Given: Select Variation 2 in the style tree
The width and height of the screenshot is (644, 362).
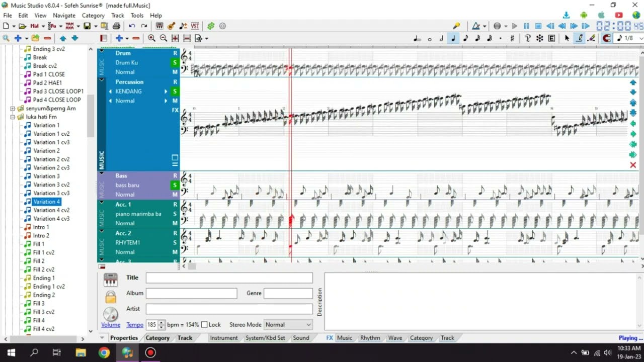Looking at the screenshot, I should pos(46,151).
